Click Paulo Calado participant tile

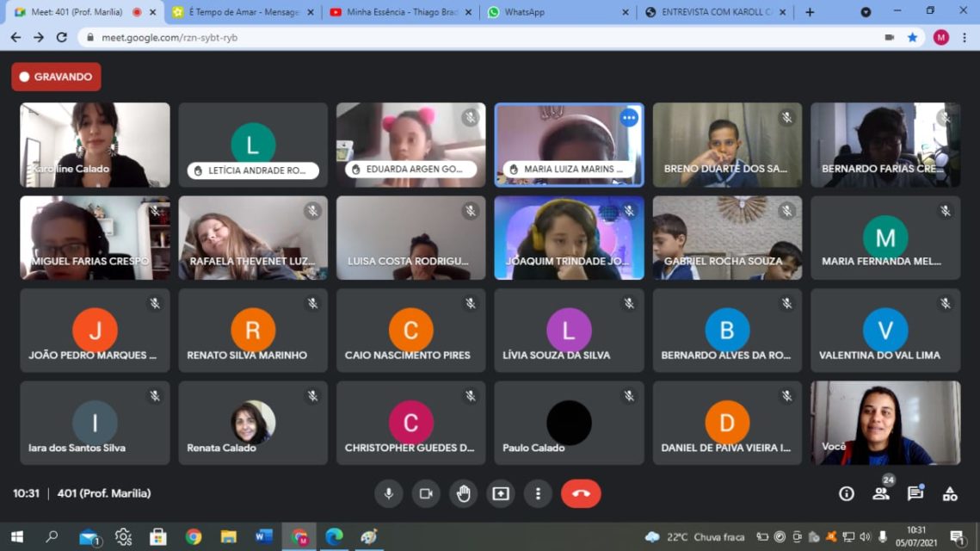[x=569, y=423]
